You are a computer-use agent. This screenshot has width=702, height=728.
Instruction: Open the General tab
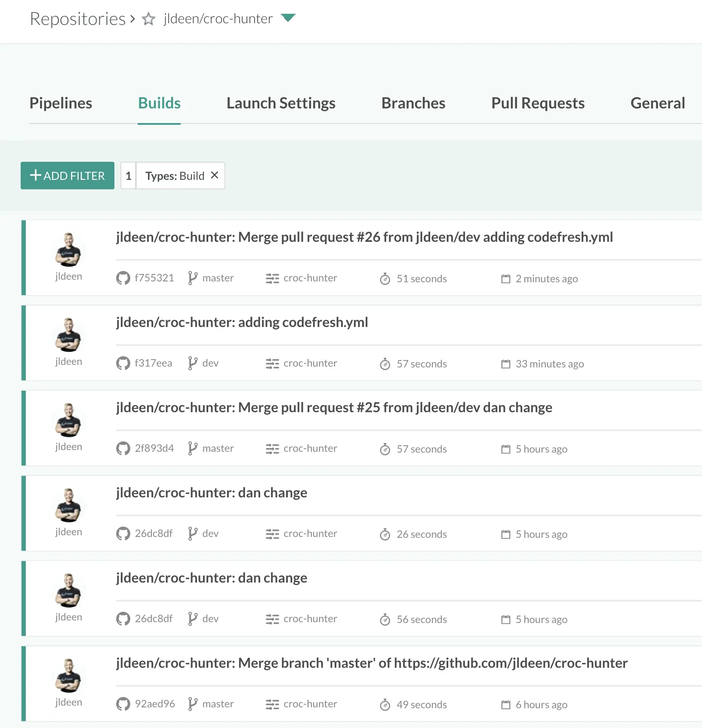tap(658, 103)
